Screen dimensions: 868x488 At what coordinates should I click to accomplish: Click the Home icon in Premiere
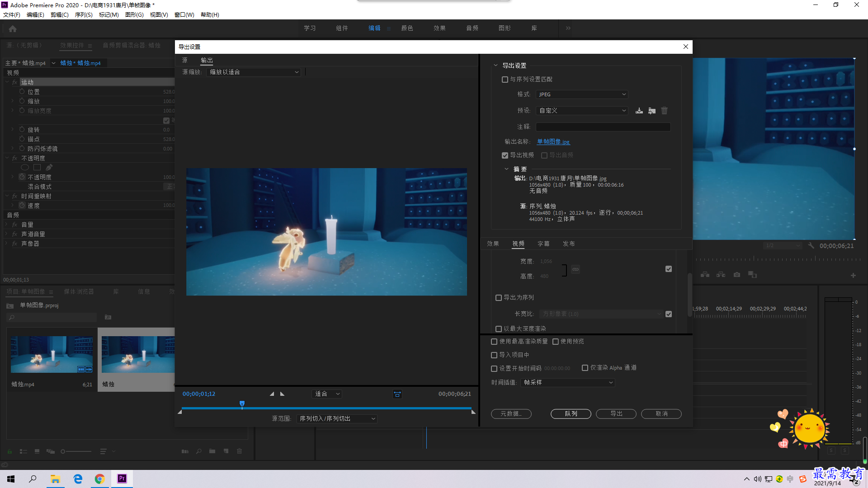[13, 29]
